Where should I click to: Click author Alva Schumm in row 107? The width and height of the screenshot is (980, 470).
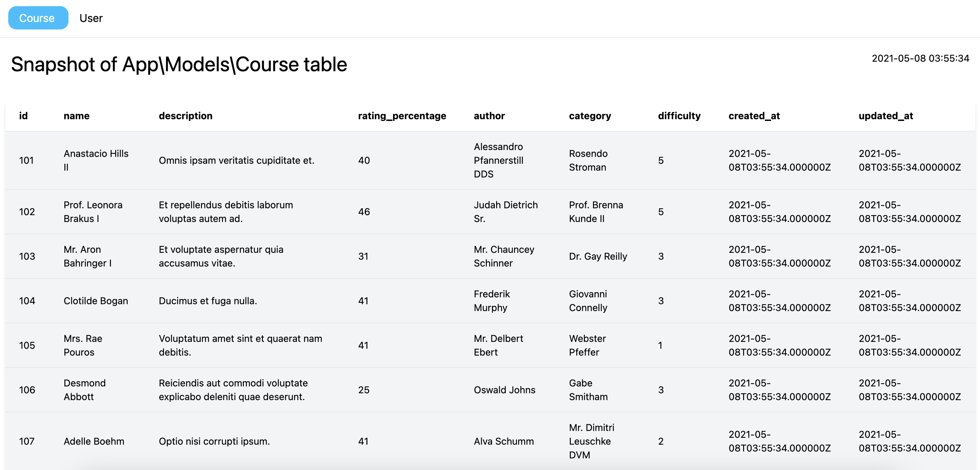coord(504,441)
